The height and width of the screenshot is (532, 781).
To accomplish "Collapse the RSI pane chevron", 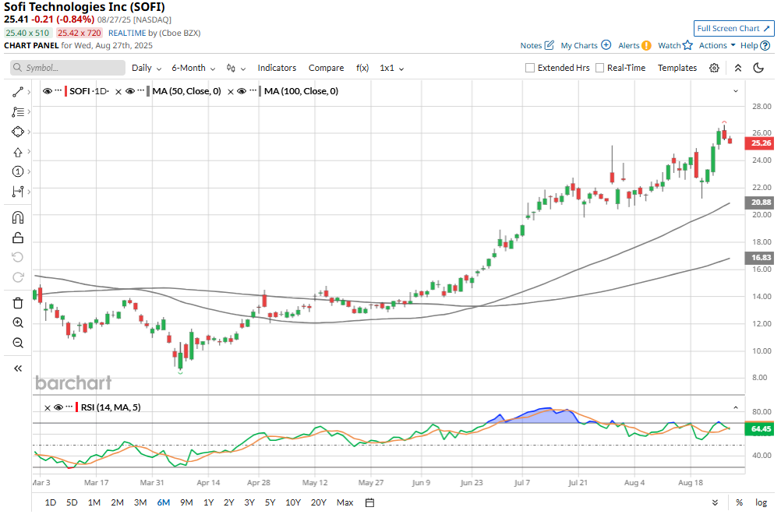I will (x=736, y=407).
